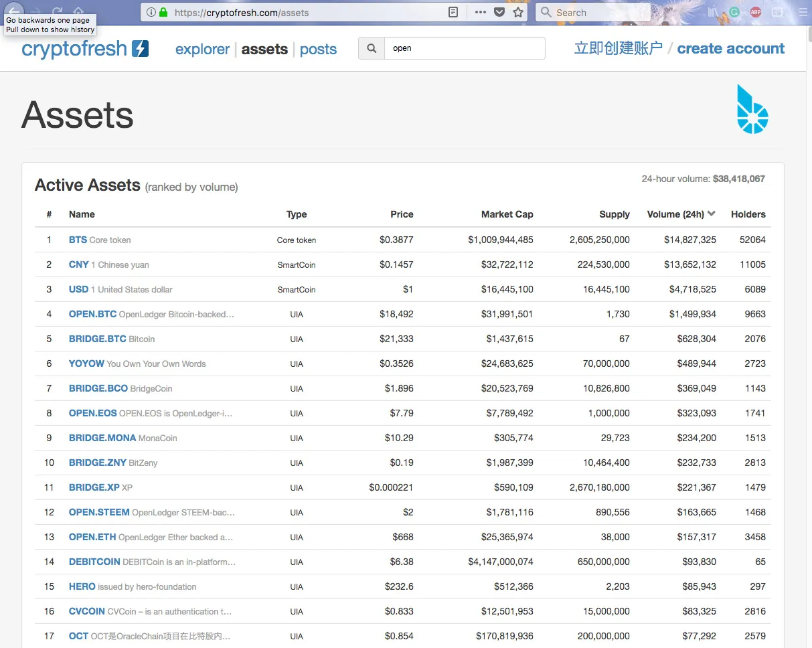Viewport: 812px width, 648px height.
Task: Focus the site search field containing 'open'
Action: point(465,48)
